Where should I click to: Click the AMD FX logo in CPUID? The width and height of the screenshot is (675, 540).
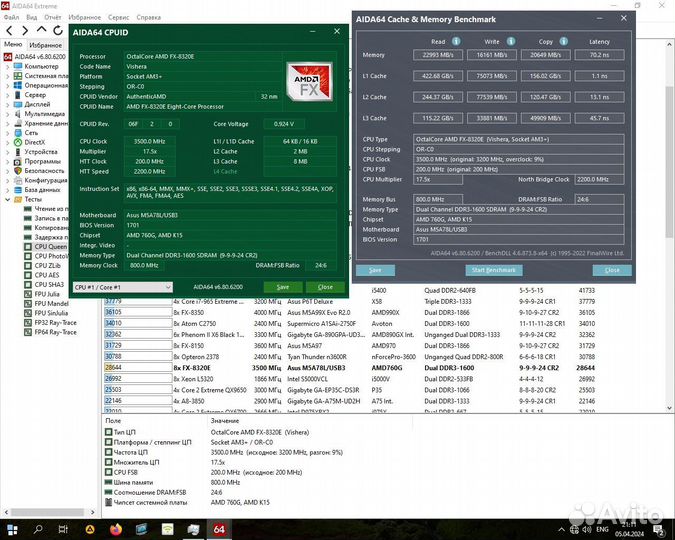click(x=310, y=82)
